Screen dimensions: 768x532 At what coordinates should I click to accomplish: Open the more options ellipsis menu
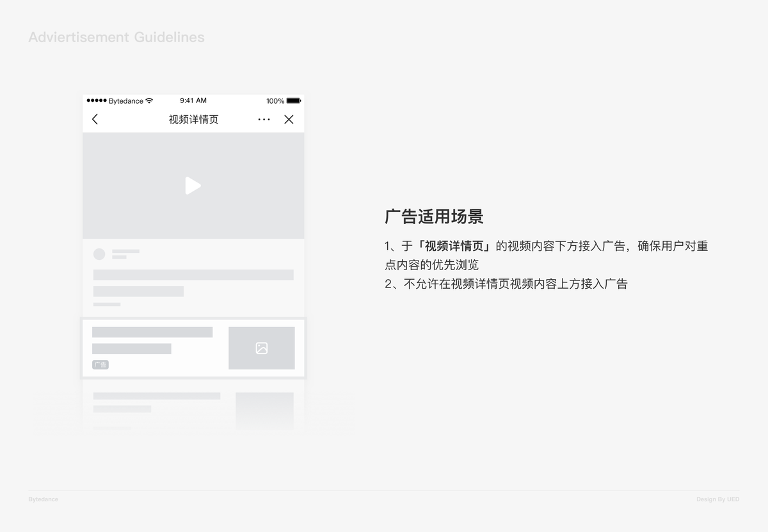264,119
